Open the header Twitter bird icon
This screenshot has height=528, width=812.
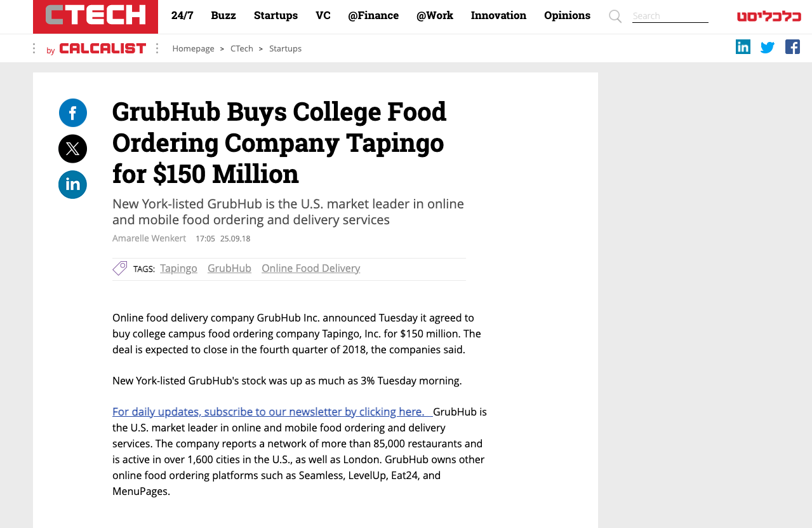click(768, 47)
